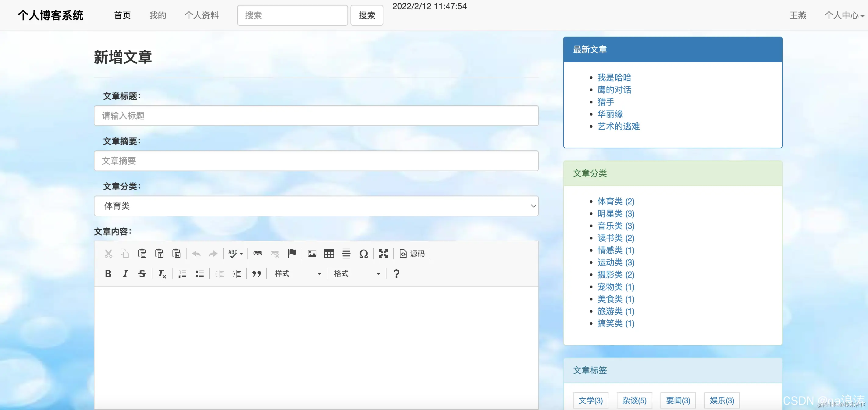This screenshot has height=410, width=868.
Task: Toggle italic formatting
Action: 125,274
